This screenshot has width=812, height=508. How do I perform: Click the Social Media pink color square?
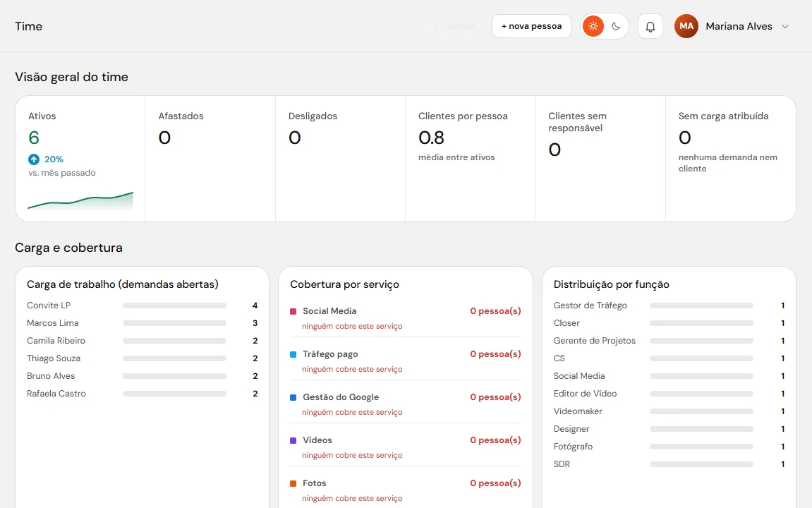pyautogui.click(x=293, y=311)
